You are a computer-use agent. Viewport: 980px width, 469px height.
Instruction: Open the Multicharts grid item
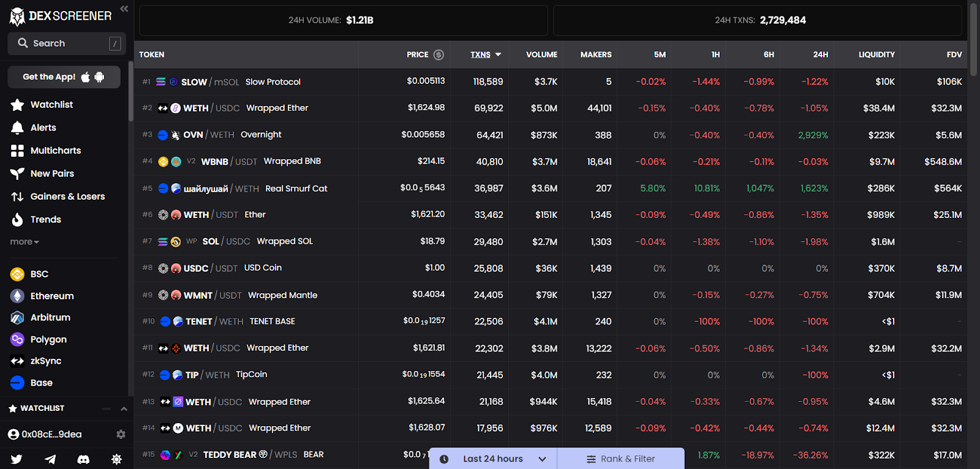[46, 151]
